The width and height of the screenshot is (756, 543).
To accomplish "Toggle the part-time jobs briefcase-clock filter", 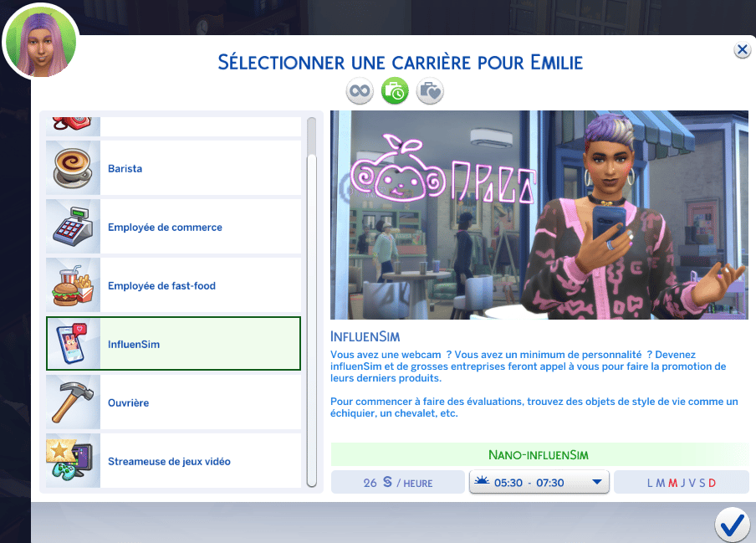I will tap(395, 90).
